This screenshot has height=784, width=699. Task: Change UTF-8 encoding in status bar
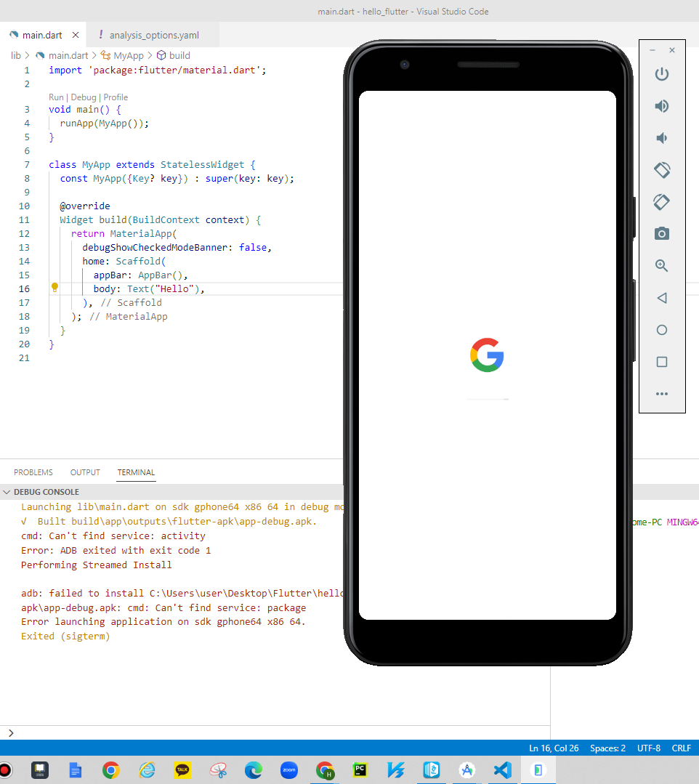(x=648, y=748)
